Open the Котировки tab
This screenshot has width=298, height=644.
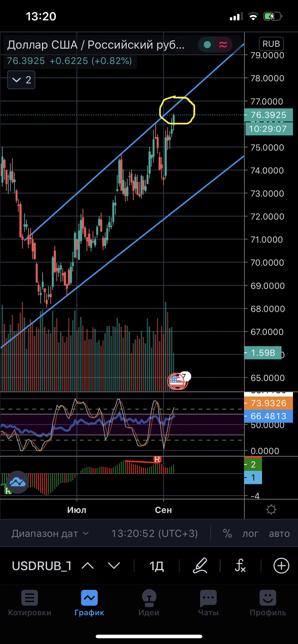click(x=30, y=604)
